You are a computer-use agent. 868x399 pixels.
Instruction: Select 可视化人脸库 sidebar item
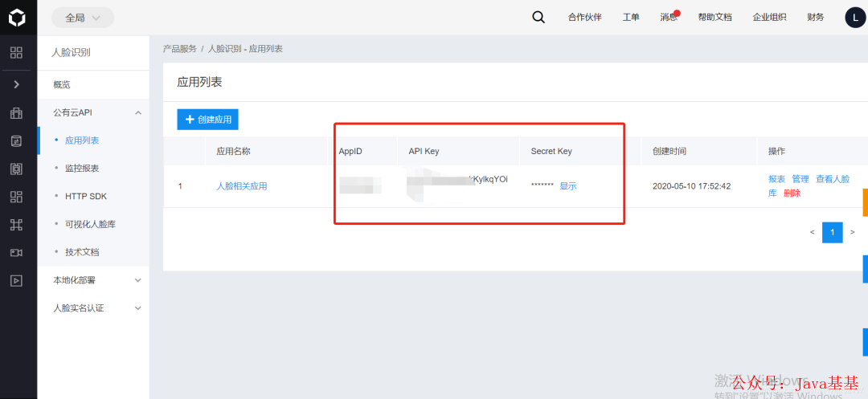[90, 224]
